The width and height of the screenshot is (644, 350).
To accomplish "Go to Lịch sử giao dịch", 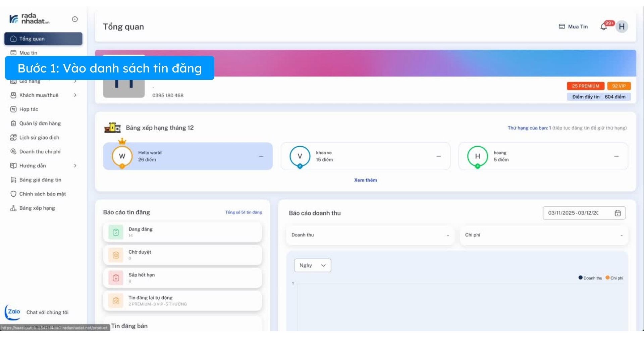I will 39,138.
